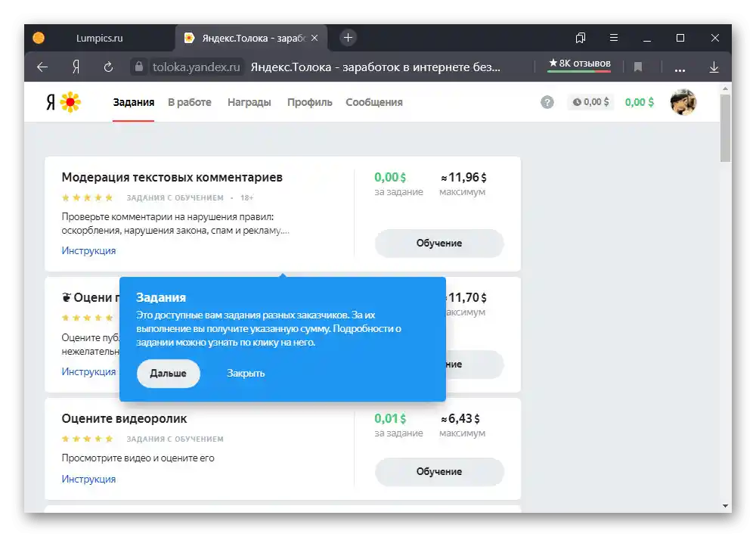Viewport: 756px width, 537px height.
Task: Open the browser hamburger menu
Action: [614, 38]
